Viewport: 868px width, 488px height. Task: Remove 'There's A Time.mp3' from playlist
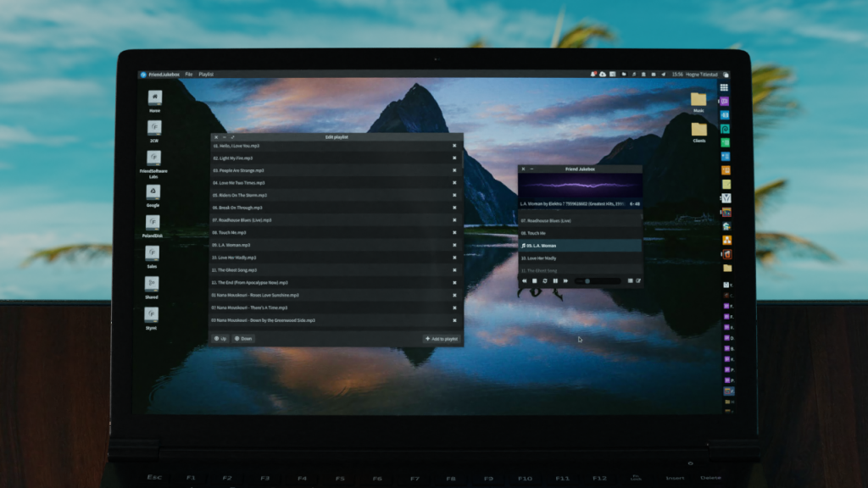454,308
